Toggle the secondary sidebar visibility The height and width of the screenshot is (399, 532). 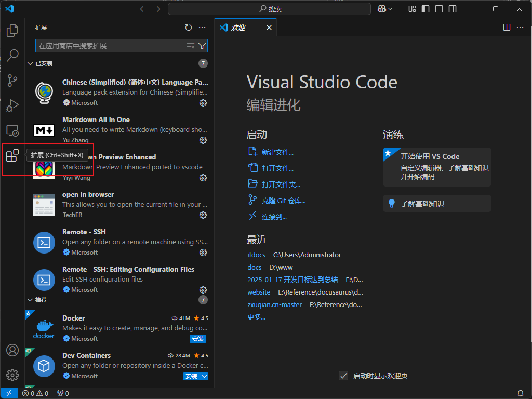[x=453, y=9]
